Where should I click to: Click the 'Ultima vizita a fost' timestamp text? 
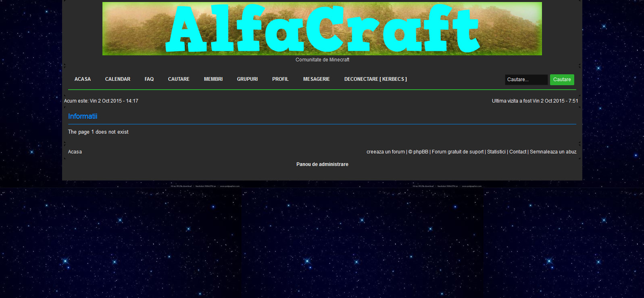(535, 101)
